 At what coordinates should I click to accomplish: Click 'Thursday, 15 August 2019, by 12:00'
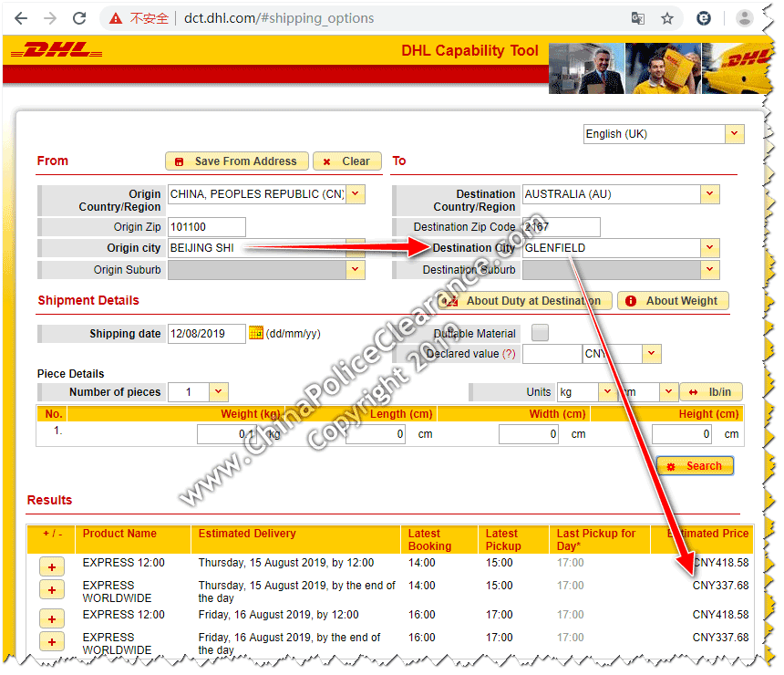(286, 563)
